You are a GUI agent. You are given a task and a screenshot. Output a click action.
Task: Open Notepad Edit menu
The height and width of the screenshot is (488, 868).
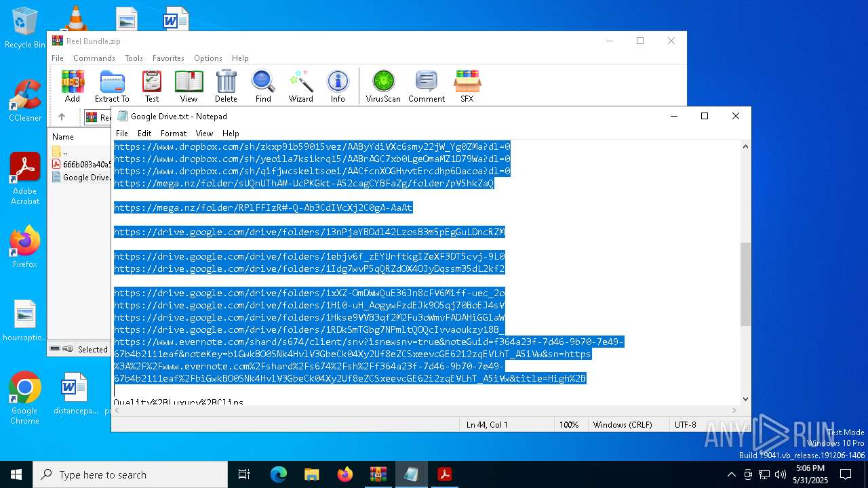[144, 134]
